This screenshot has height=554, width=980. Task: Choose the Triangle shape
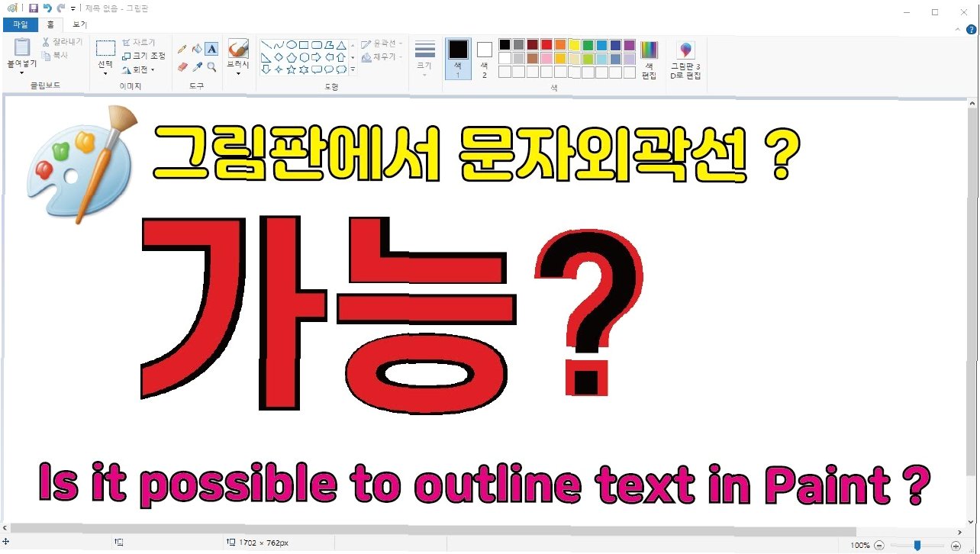pos(341,44)
